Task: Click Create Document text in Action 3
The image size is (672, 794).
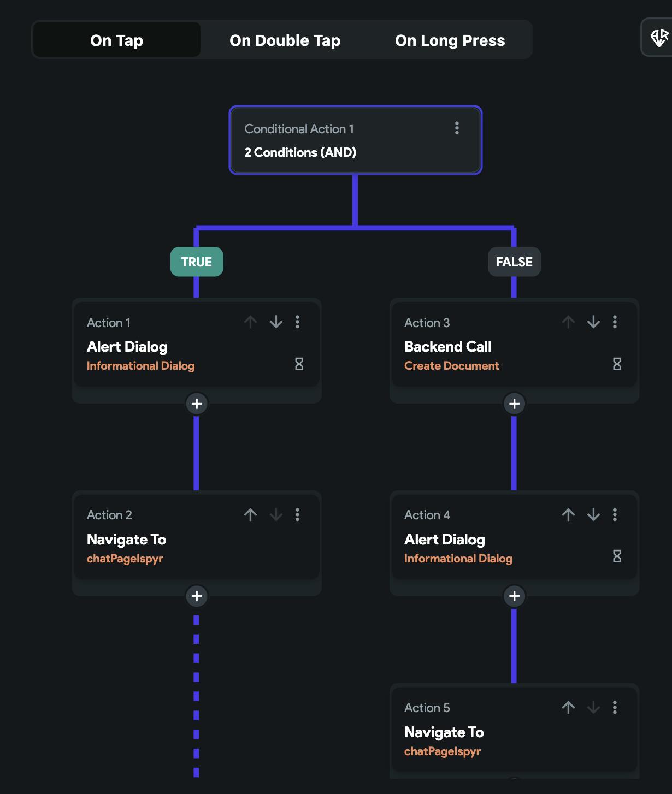Action: 451,366
